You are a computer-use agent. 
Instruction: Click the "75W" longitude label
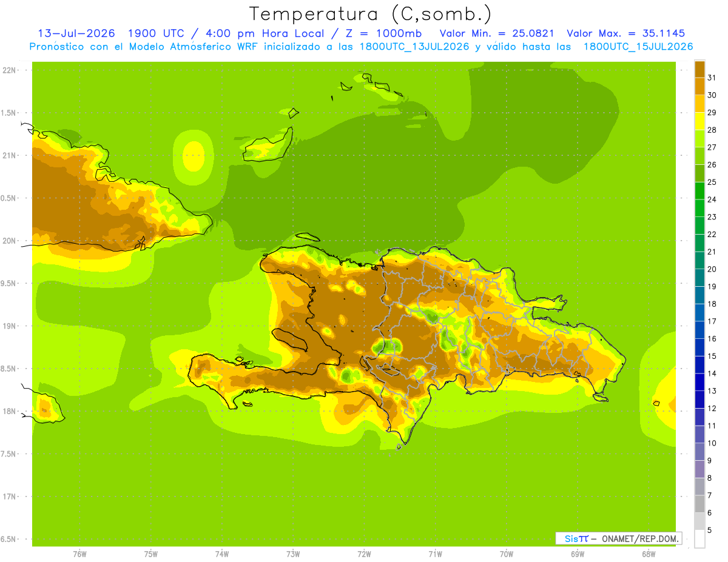pos(151,554)
